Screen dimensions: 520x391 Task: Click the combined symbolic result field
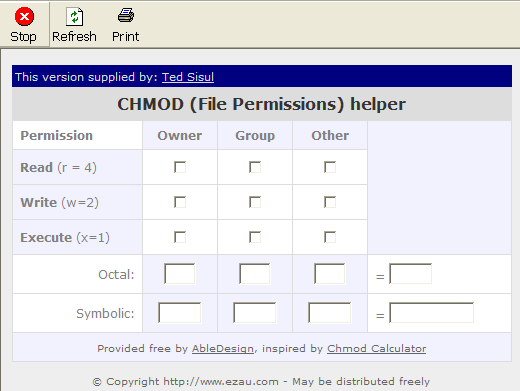pyautogui.click(x=431, y=313)
